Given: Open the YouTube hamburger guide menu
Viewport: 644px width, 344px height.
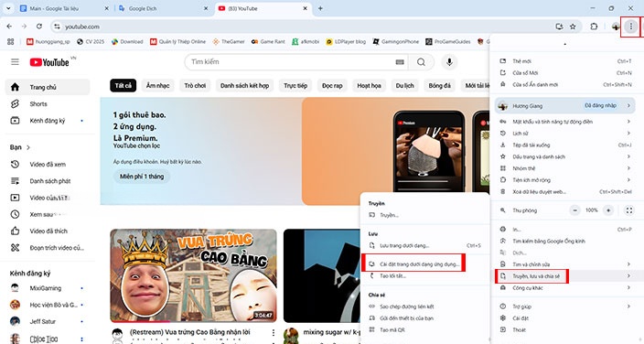Looking at the screenshot, I should [x=15, y=62].
